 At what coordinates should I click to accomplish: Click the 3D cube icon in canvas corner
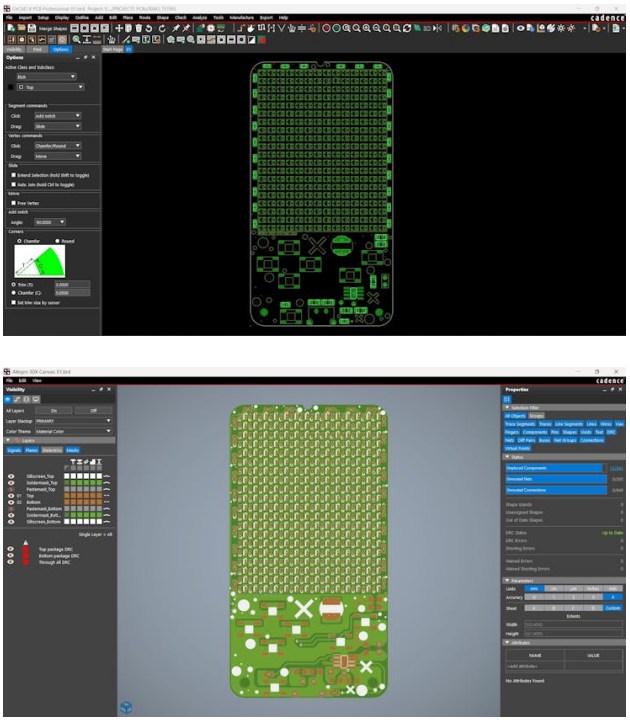pyautogui.click(x=126, y=707)
